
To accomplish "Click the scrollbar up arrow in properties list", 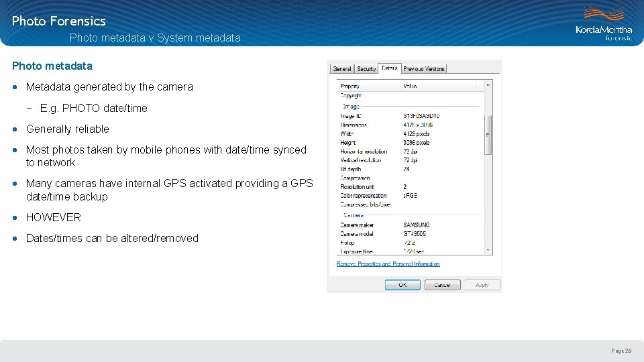I will [488, 85].
